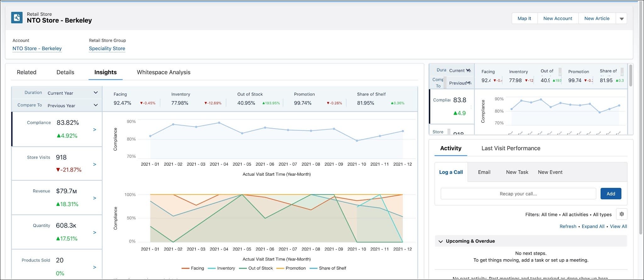This screenshot has width=644, height=280.
Task: Select the Insights tab
Action: coord(105,72)
